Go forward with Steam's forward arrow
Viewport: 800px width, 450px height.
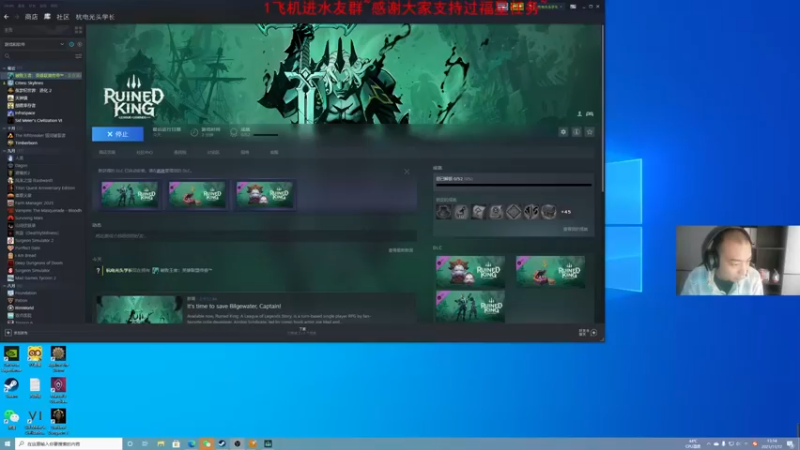tap(16, 17)
